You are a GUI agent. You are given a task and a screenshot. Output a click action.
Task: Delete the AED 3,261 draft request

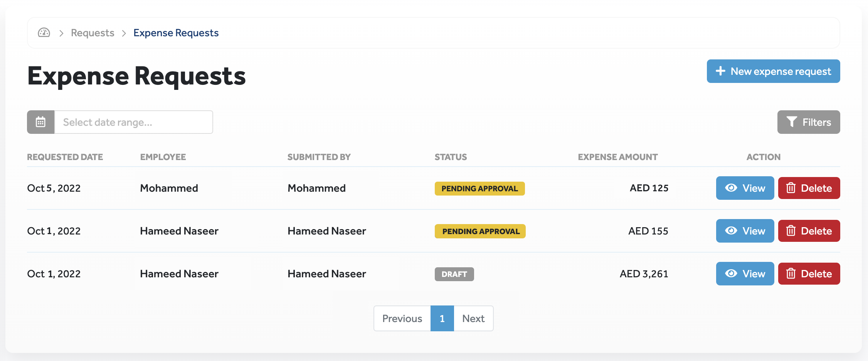[809, 274]
